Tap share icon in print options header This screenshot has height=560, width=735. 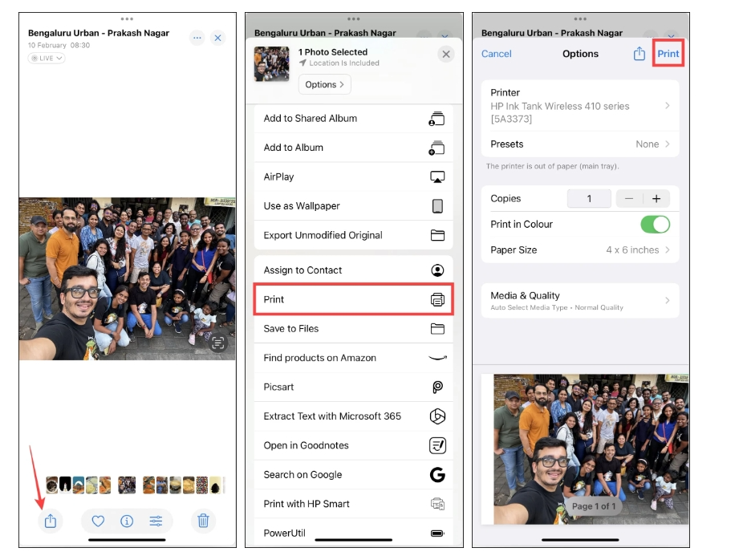point(639,54)
